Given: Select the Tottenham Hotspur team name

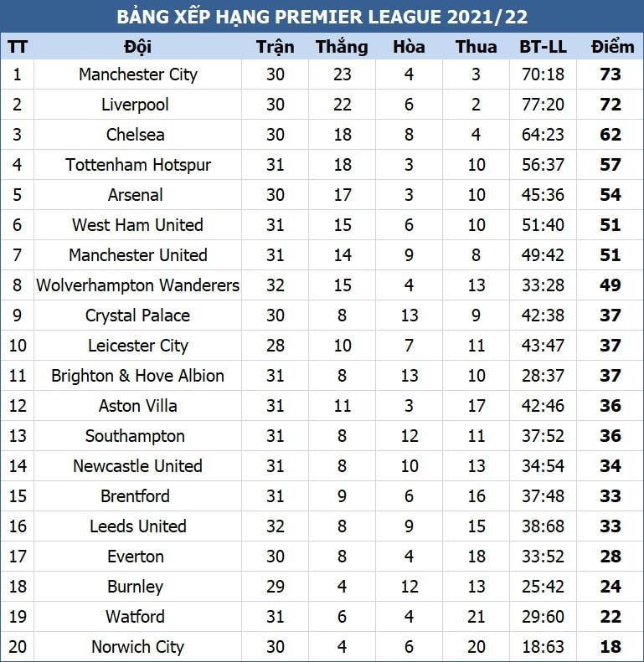Looking at the screenshot, I should click(137, 165).
